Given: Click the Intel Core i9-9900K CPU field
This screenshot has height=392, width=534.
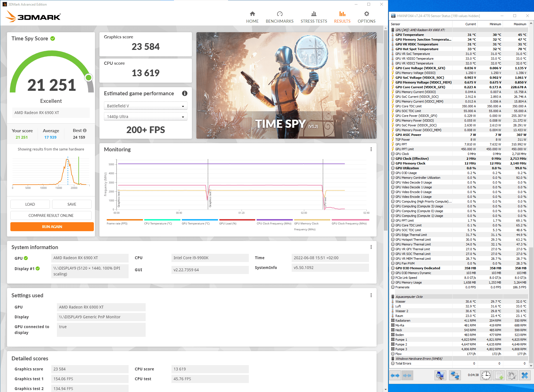Looking at the screenshot, I should point(210,258).
